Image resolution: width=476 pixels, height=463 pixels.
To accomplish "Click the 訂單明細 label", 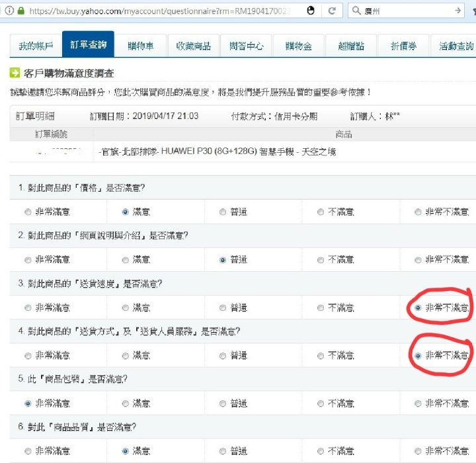I will (x=35, y=116).
